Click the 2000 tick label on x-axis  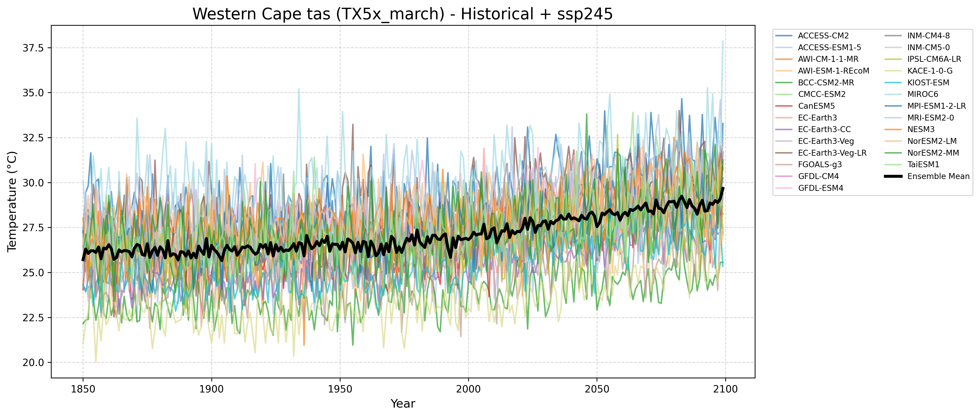coord(468,389)
